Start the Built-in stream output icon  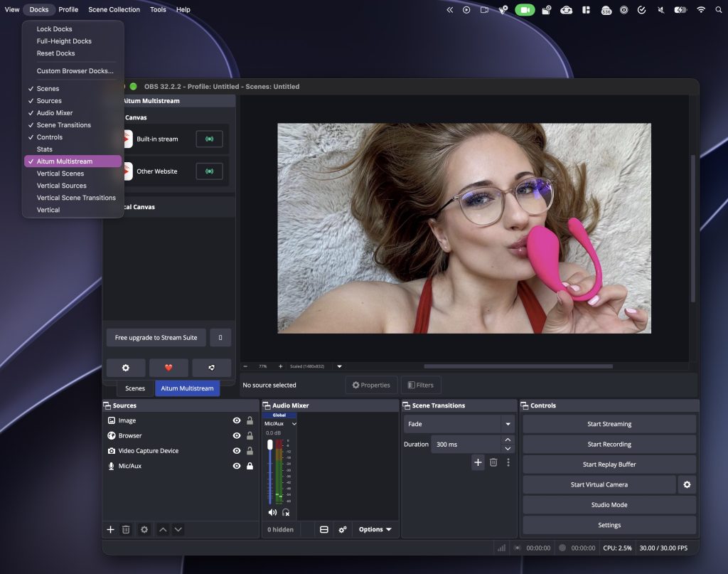point(210,139)
